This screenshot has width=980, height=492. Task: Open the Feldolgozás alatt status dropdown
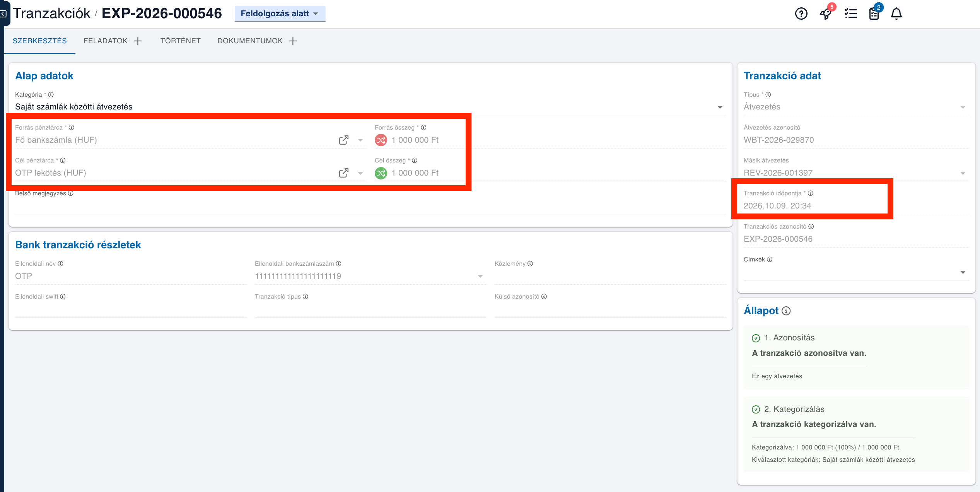[280, 14]
